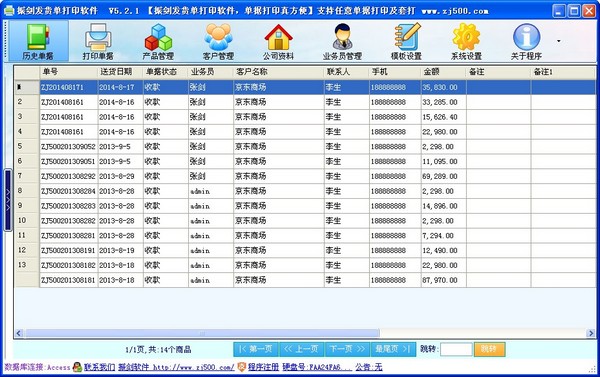Screen dimensions: 600x377
Task: Select order number ZJ500201308182
Action: coord(69,265)
